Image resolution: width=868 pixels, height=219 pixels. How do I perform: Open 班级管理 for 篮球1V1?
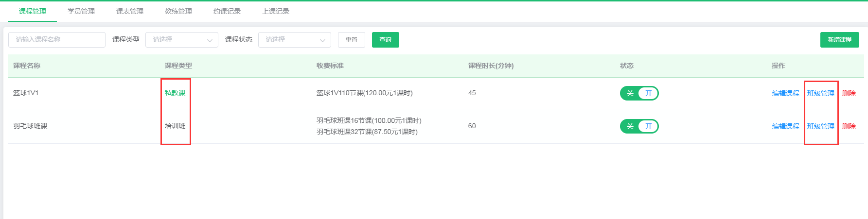[820, 93]
